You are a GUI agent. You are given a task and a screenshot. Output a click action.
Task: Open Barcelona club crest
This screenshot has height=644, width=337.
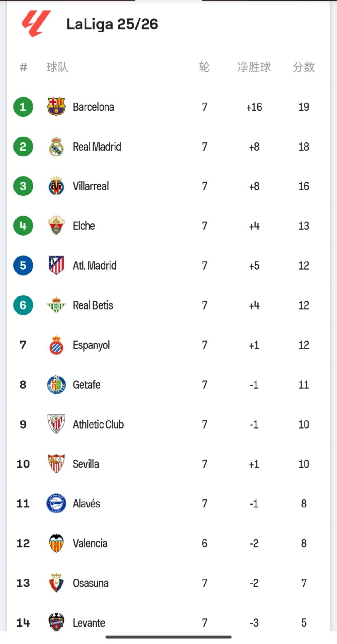point(56,107)
